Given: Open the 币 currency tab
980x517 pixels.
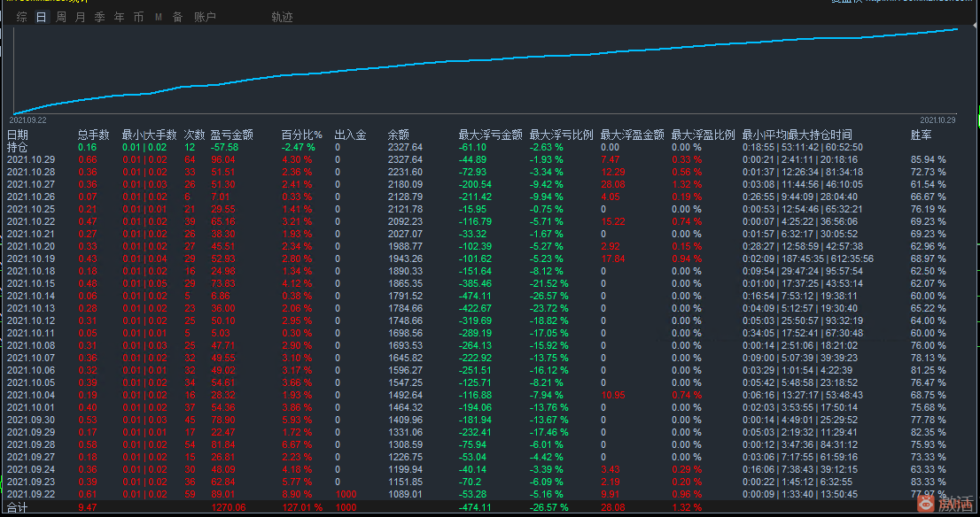Looking at the screenshot, I should [139, 18].
